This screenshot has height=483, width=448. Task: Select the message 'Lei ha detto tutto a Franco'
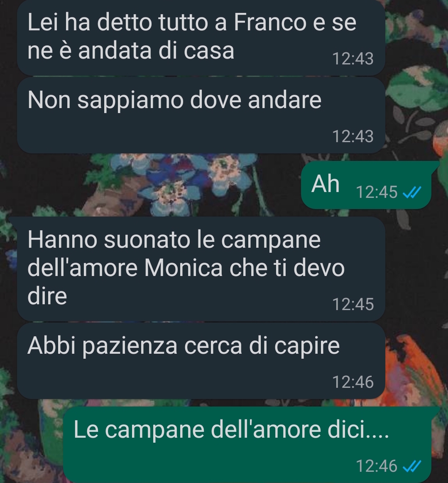[x=201, y=37]
